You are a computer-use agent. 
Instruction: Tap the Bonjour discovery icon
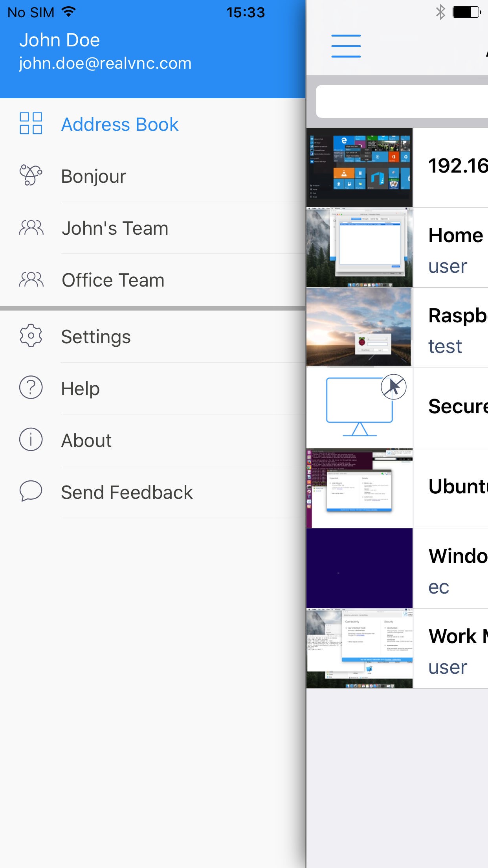[31, 175]
